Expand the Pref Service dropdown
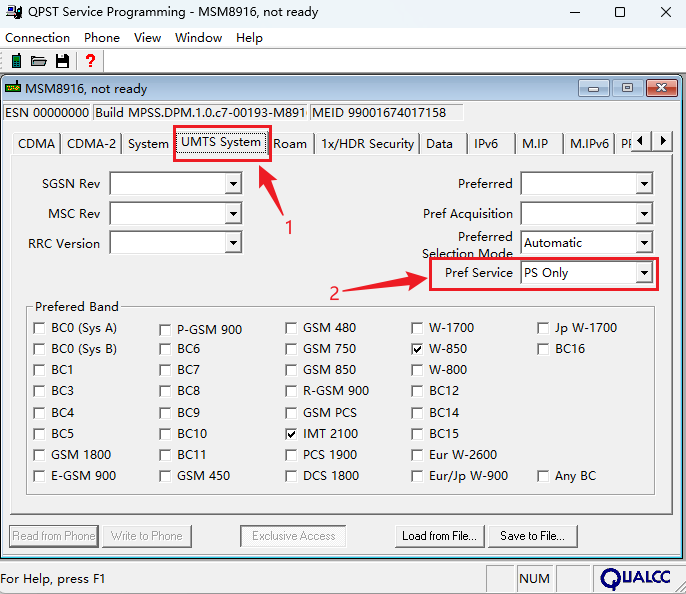The height and width of the screenshot is (594, 686). 644,273
